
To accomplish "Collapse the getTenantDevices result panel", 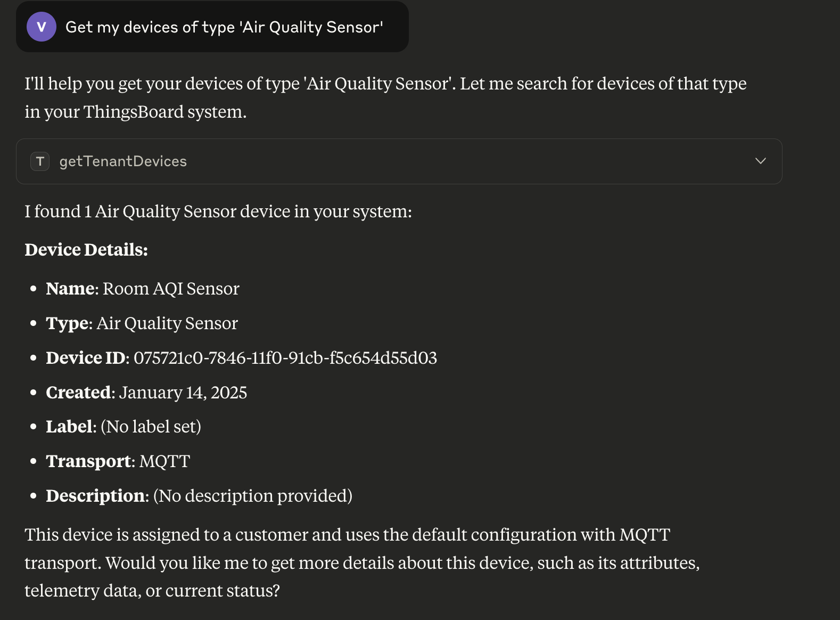I will click(x=761, y=161).
